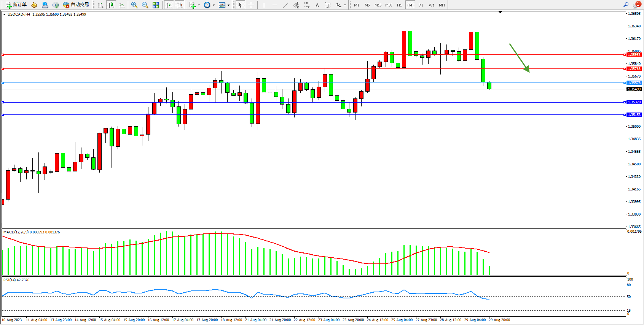Screen dimensions: 644x325
Task: Switch to the D1 timeframe
Action: (x=421, y=5)
